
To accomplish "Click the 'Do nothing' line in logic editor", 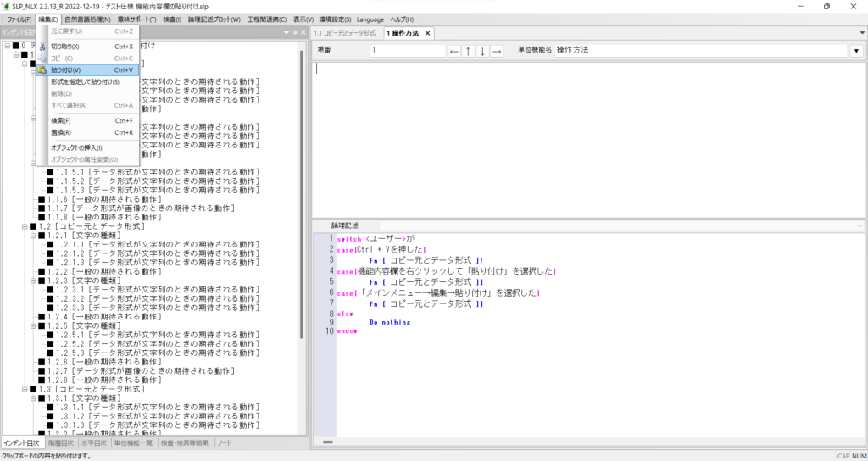I will click(x=390, y=322).
